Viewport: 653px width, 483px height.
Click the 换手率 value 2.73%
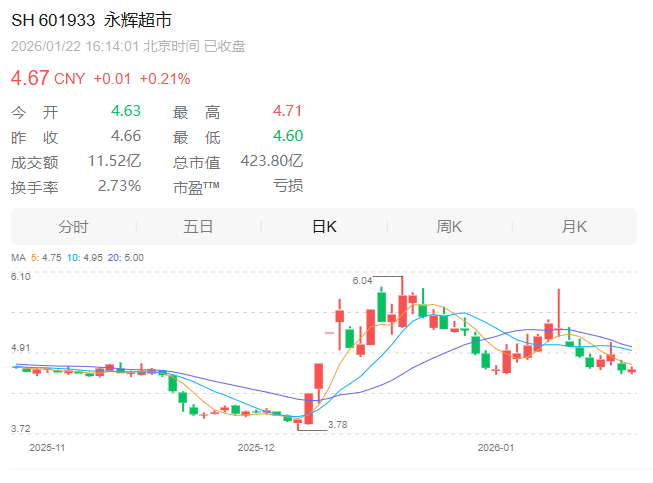click(119, 186)
